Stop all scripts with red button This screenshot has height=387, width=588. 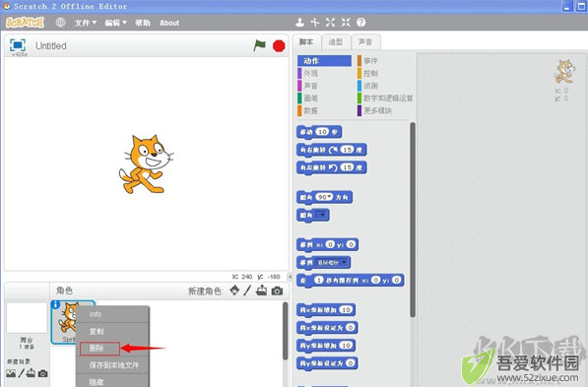(279, 45)
